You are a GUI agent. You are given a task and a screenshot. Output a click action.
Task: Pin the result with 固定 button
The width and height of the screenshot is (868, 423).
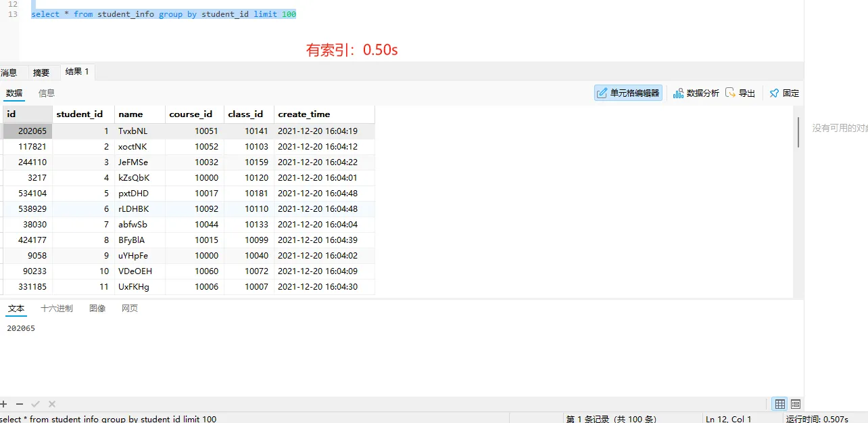784,93
